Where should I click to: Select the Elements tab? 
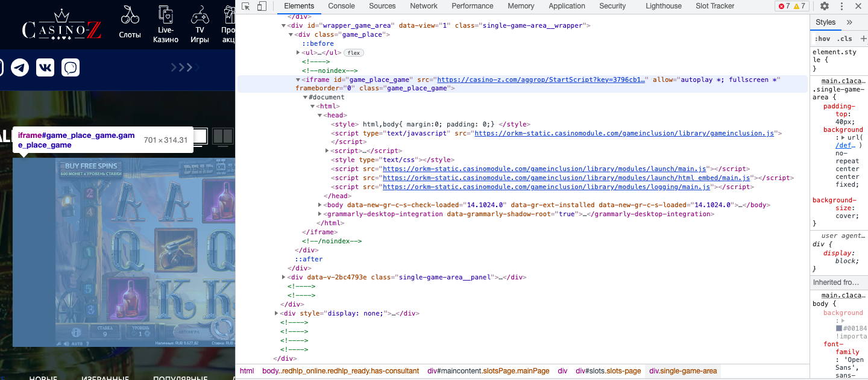(299, 6)
